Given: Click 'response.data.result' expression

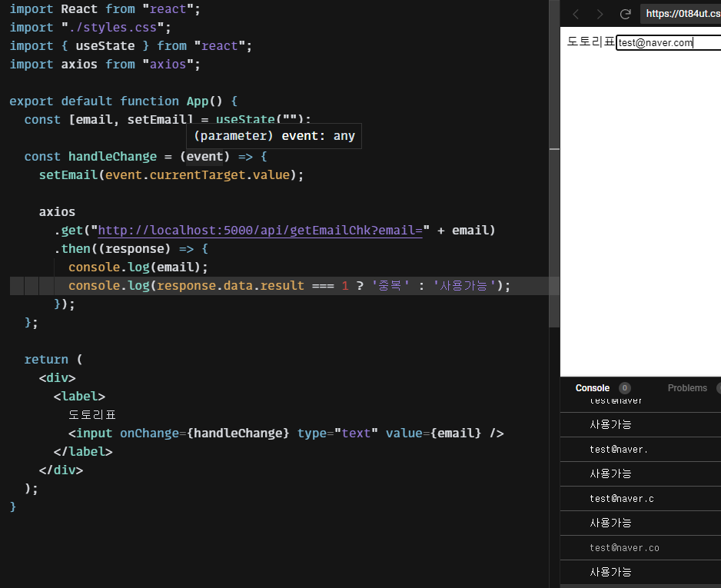Looking at the screenshot, I should [x=231, y=285].
